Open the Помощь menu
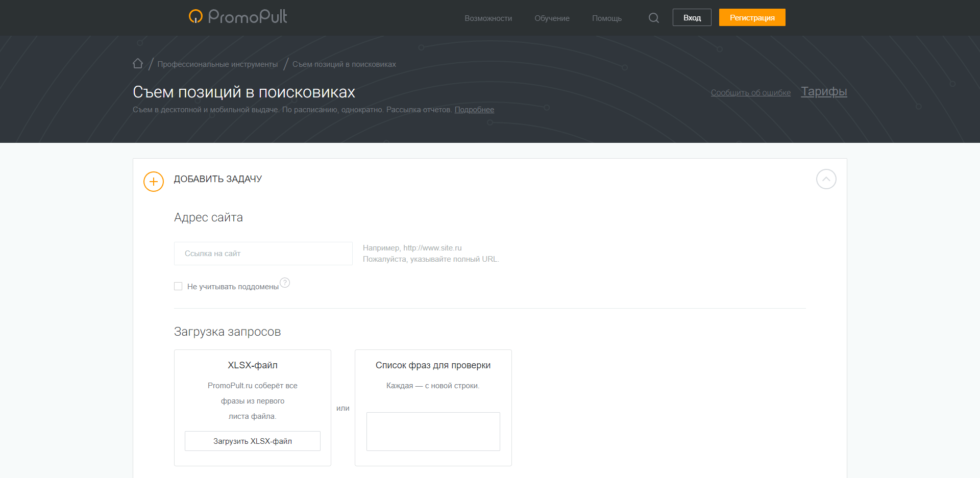The image size is (980, 478). 607,18
